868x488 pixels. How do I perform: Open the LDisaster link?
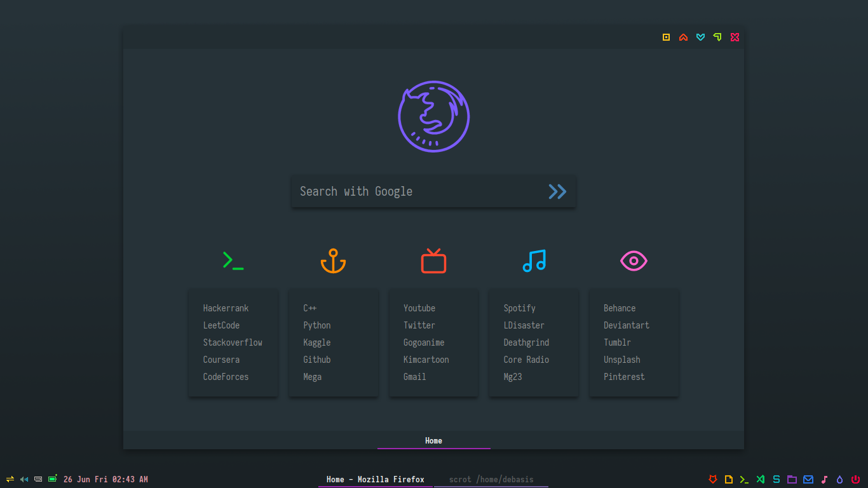click(524, 325)
